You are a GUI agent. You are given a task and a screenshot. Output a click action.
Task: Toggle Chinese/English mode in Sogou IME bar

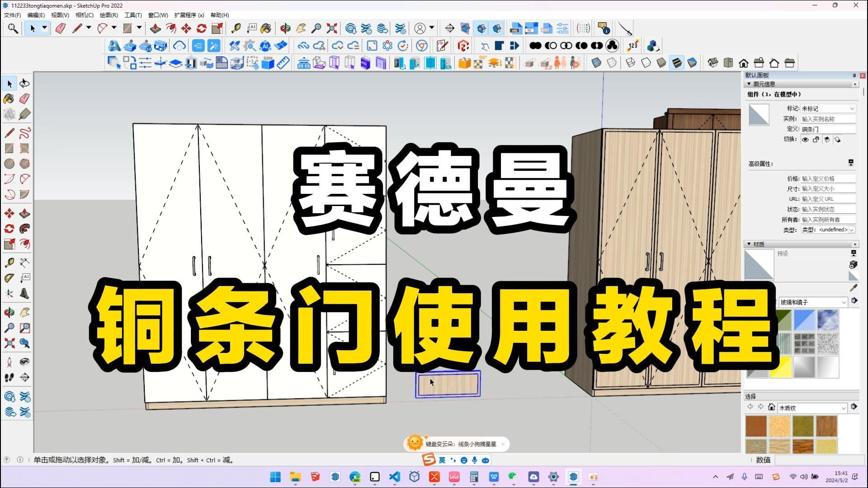tap(442, 460)
